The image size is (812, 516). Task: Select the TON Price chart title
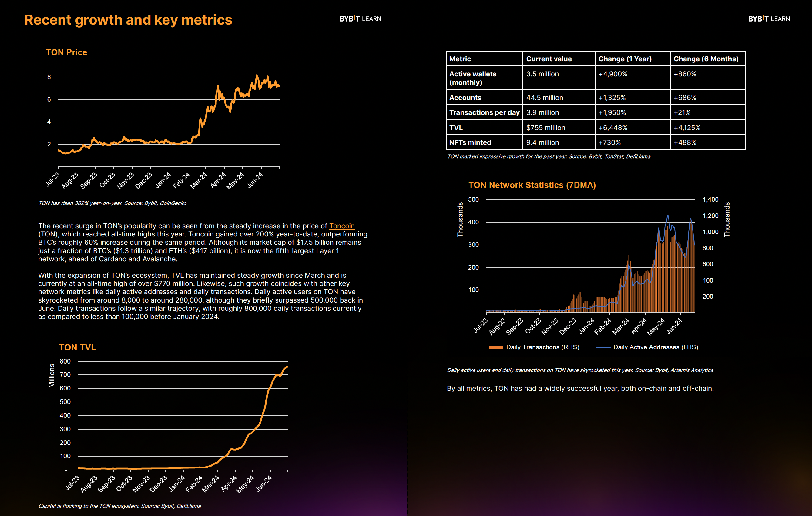pos(66,52)
